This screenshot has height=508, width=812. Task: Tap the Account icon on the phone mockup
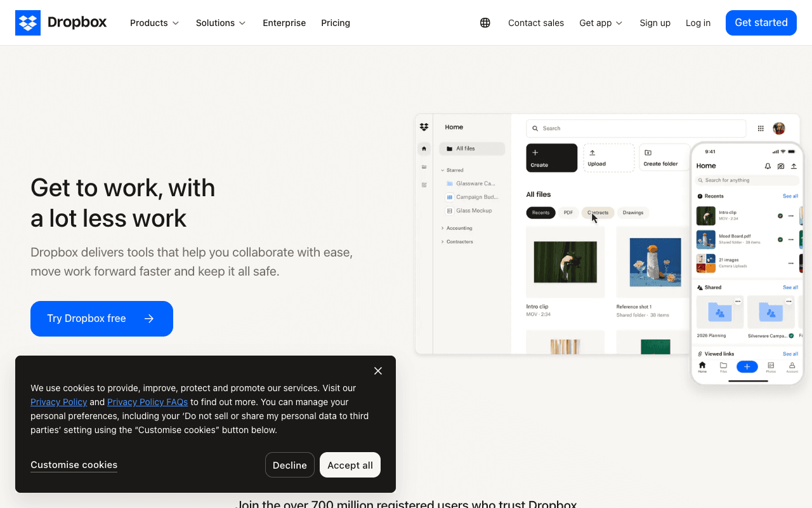[x=792, y=366]
